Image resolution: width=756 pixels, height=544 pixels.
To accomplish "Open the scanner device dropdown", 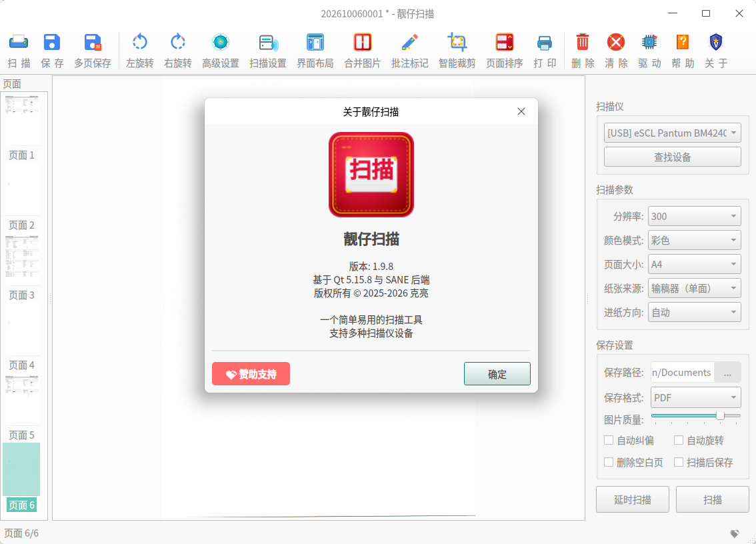I will (x=673, y=133).
